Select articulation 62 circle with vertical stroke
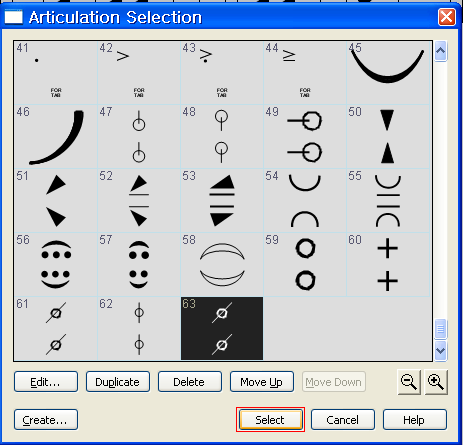This screenshot has width=463, height=445. [x=139, y=328]
